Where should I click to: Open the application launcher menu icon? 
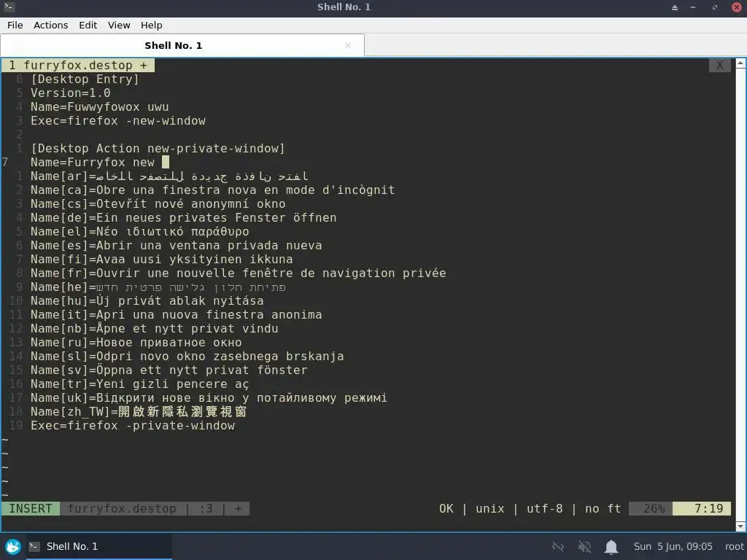(x=13, y=546)
